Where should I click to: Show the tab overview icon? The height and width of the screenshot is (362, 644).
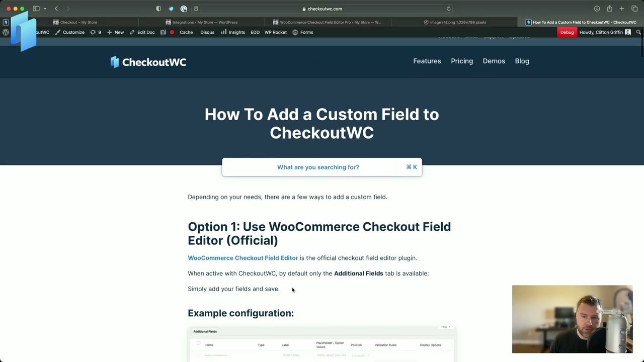634,9
